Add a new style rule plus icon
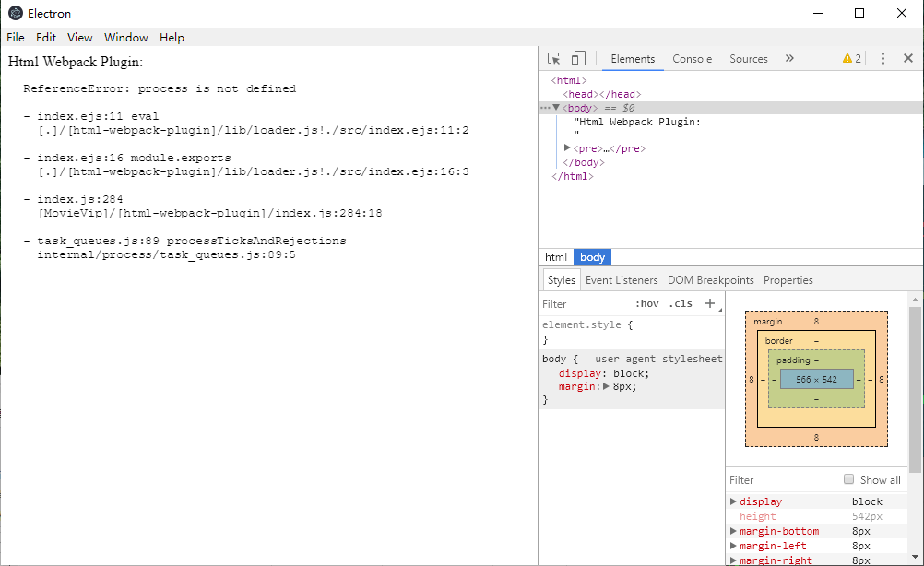This screenshot has width=924, height=566. coord(710,303)
